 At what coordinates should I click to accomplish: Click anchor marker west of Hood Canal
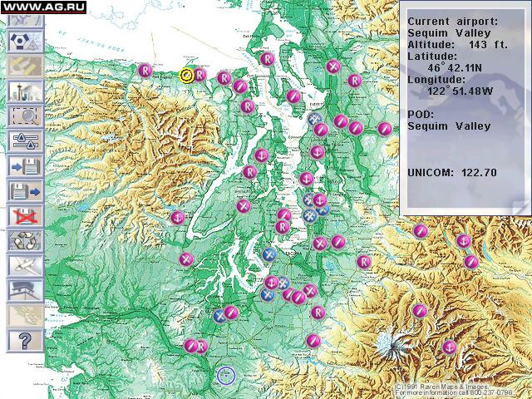(x=177, y=218)
